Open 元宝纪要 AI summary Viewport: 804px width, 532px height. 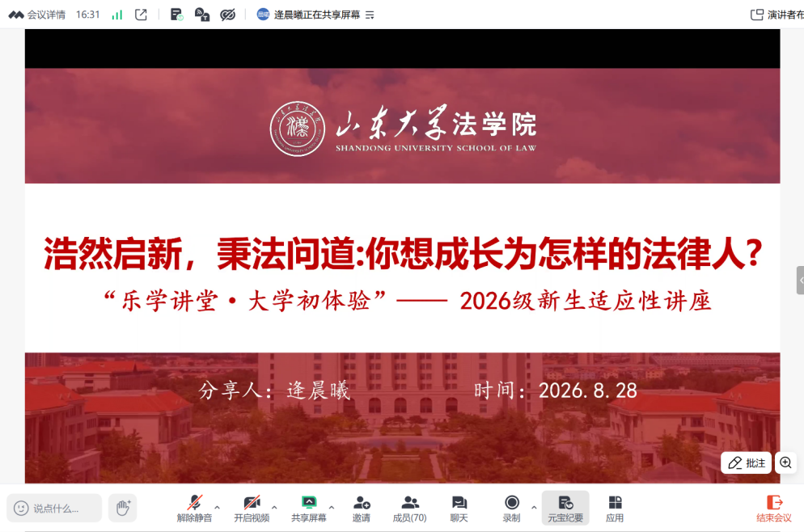565,509
